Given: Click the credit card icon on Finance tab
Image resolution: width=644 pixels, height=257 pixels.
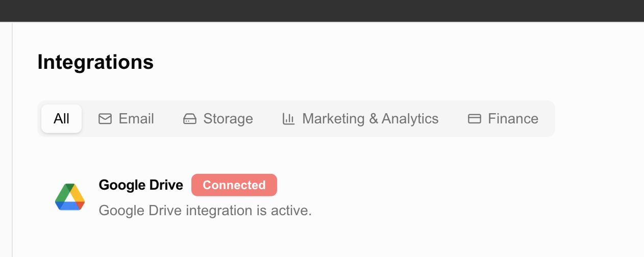Looking at the screenshot, I should click(475, 119).
